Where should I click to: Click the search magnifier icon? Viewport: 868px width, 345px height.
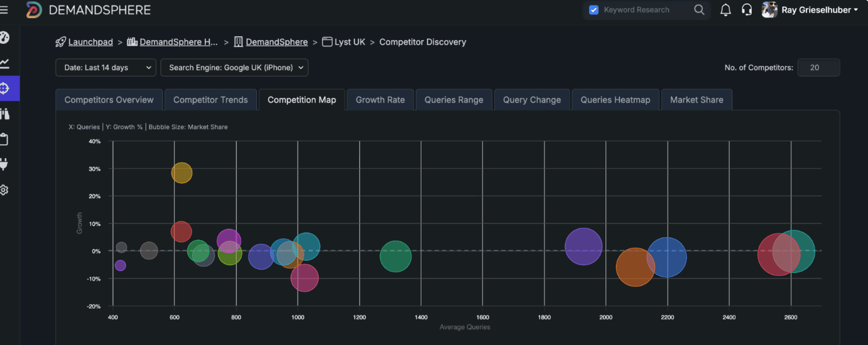pos(699,10)
